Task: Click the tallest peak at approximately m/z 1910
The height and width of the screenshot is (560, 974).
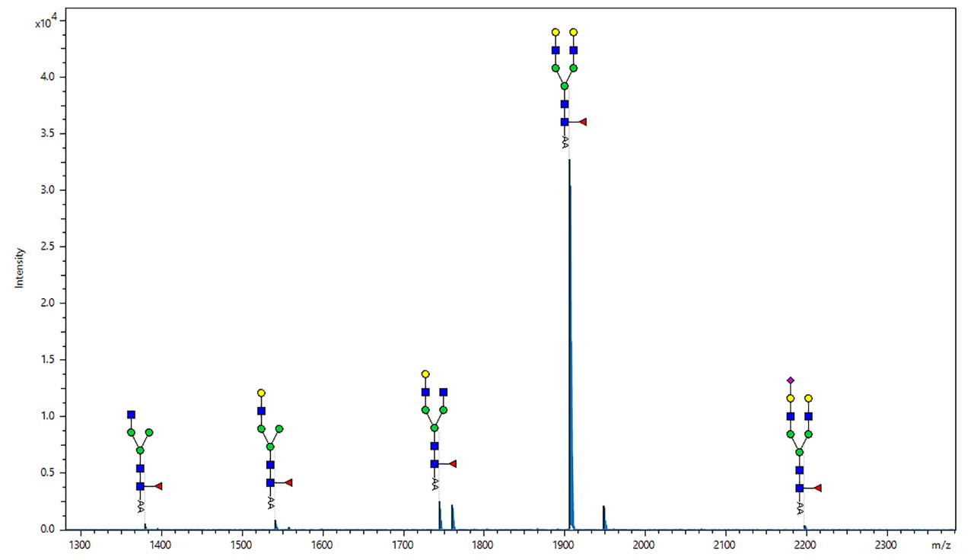Action: (x=568, y=304)
